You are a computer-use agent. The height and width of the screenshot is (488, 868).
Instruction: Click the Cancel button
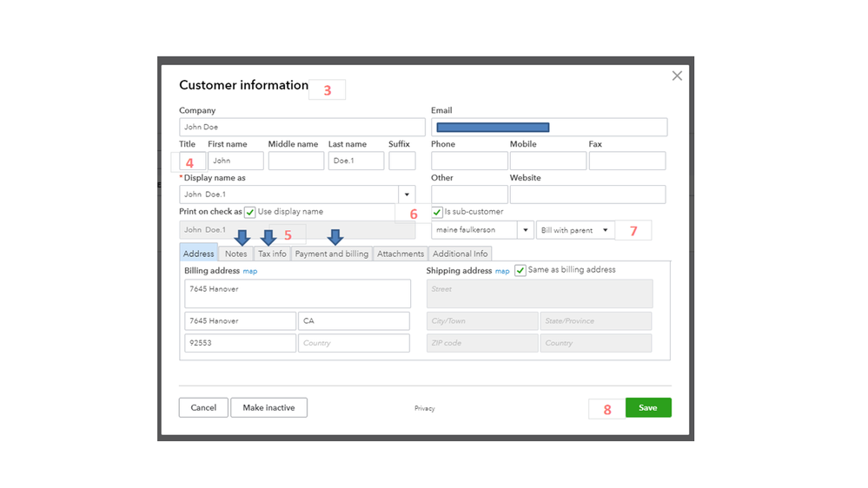pyautogui.click(x=203, y=408)
